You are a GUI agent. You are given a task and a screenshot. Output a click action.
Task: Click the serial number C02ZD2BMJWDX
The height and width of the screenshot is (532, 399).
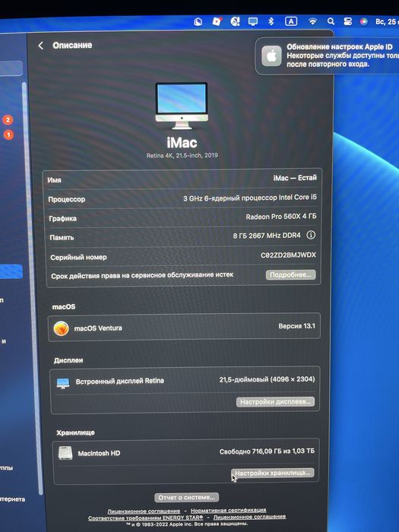coord(288,255)
